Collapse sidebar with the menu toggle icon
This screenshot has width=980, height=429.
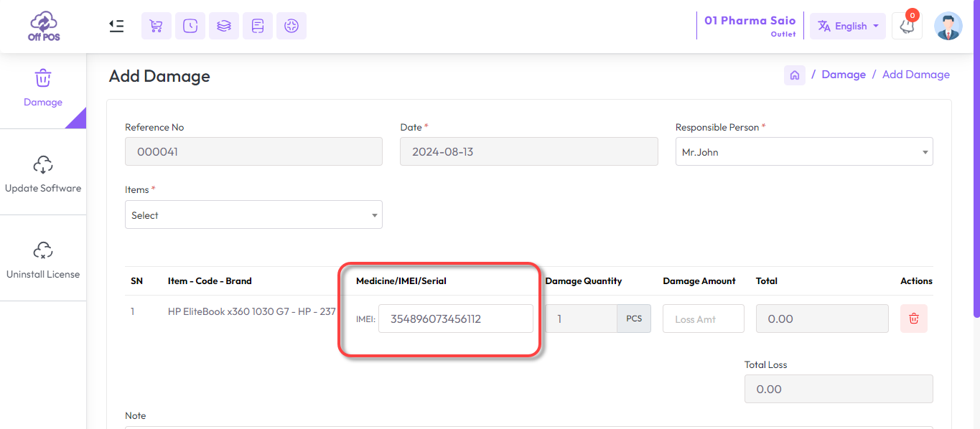116,26
